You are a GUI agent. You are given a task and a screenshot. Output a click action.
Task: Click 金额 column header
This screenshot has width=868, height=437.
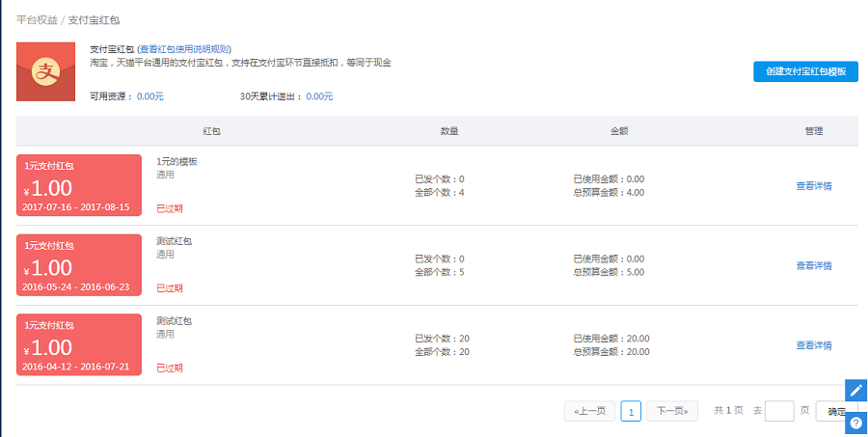coord(619,131)
